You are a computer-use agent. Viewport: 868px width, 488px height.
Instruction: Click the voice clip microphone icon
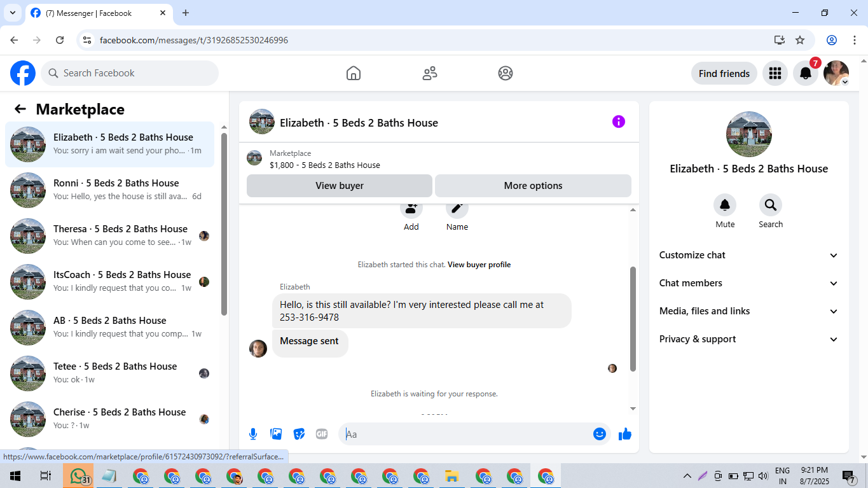point(253,434)
